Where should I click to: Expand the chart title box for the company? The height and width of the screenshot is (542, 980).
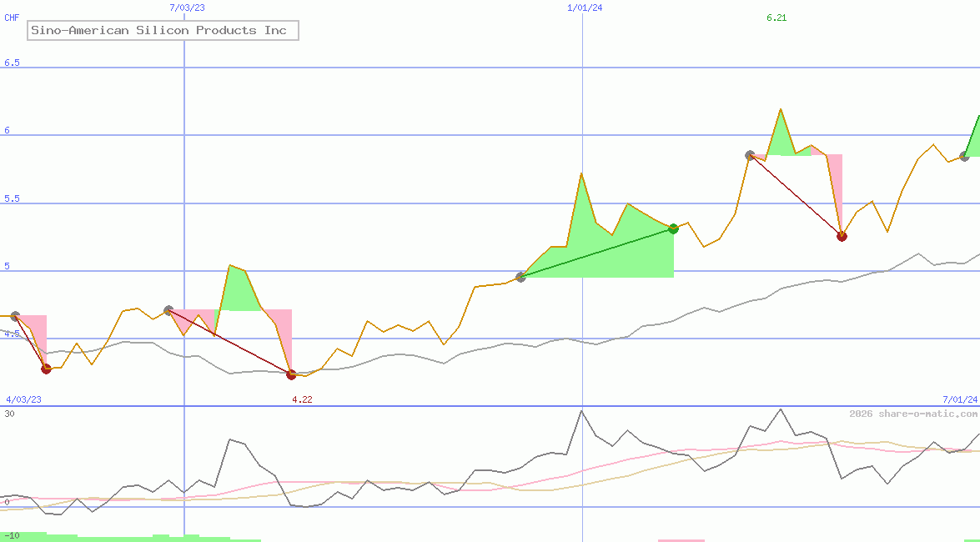(163, 30)
